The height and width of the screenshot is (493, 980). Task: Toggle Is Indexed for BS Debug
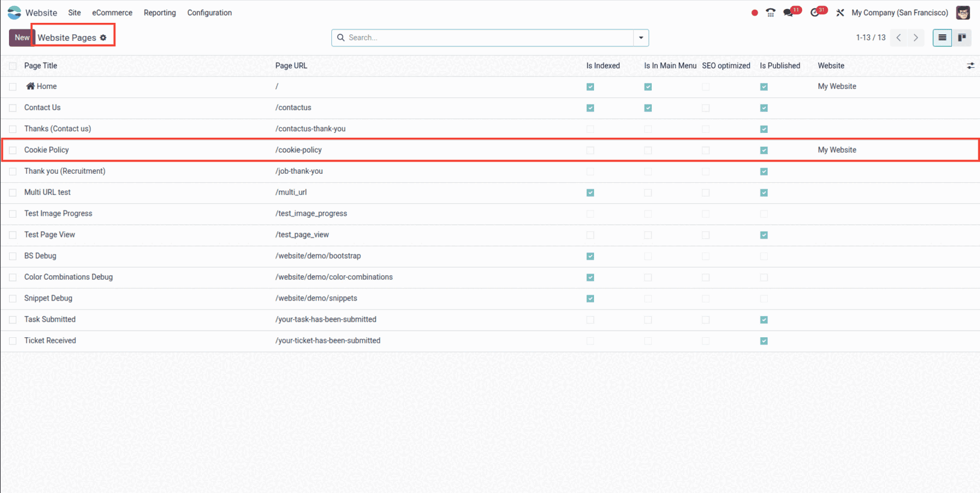(x=590, y=256)
